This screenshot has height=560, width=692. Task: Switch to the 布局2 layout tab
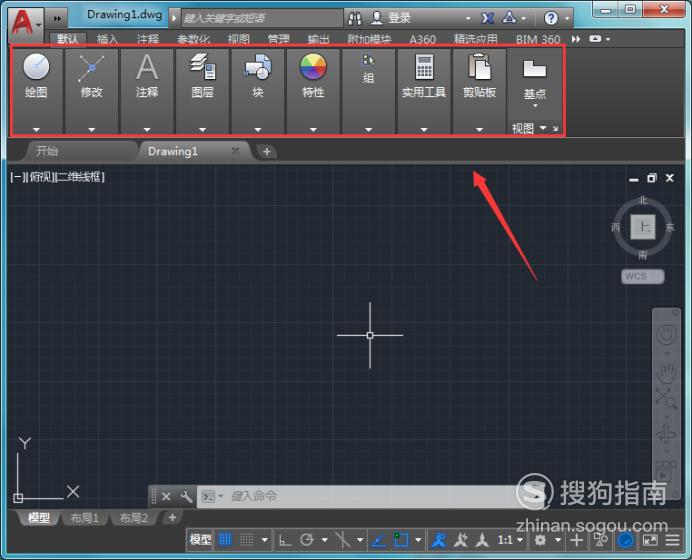(x=134, y=518)
